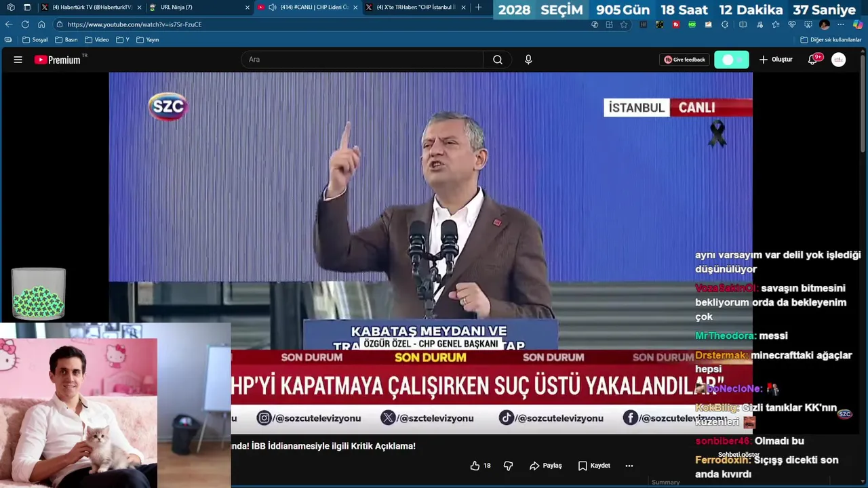
Task: Open Edge settings and more menu
Action: tap(841, 24)
